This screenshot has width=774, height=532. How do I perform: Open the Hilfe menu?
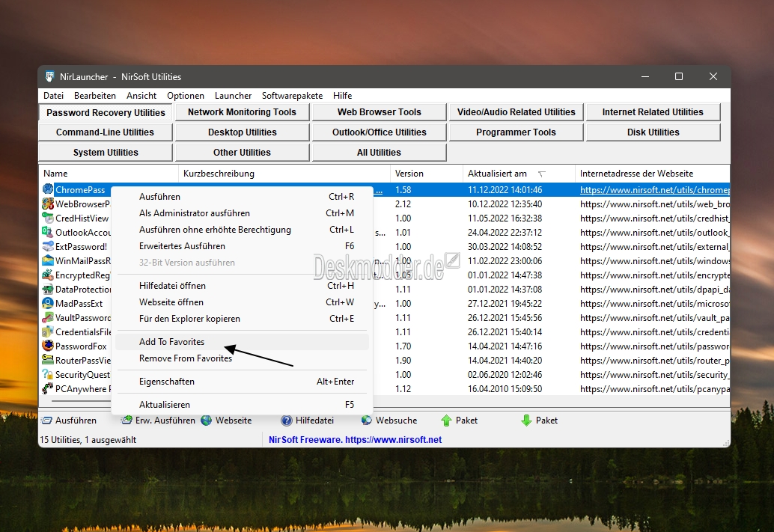click(343, 96)
